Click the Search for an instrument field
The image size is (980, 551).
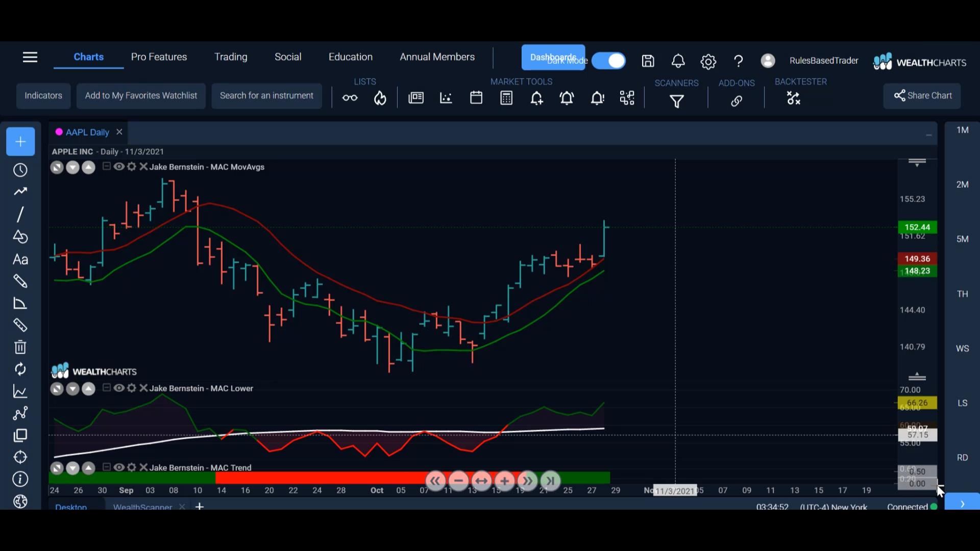click(266, 96)
